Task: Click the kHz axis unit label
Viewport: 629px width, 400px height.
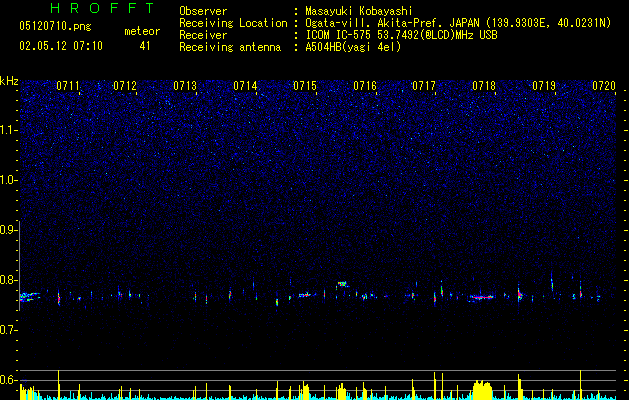Action: coord(9,81)
